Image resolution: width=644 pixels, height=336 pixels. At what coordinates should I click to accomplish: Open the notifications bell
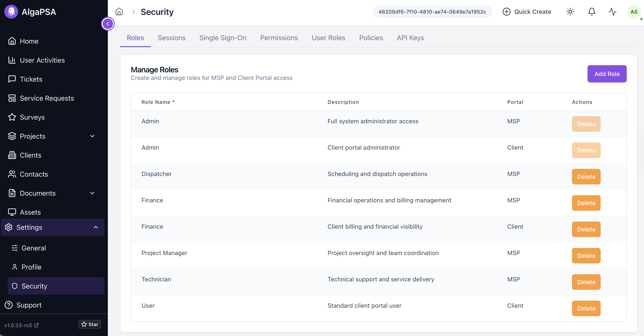coord(592,12)
